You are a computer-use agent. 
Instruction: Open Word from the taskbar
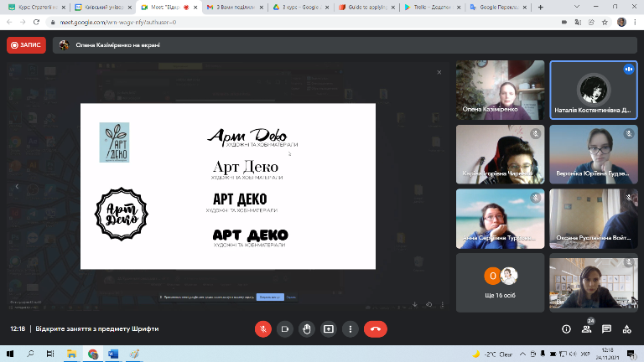[x=113, y=354]
